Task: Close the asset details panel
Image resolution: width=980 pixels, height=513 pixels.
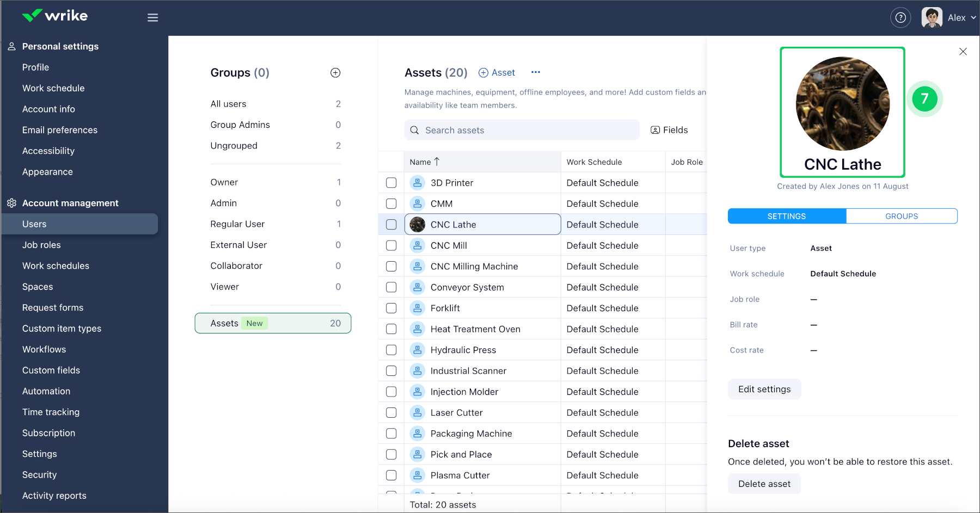Action: [x=963, y=52]
